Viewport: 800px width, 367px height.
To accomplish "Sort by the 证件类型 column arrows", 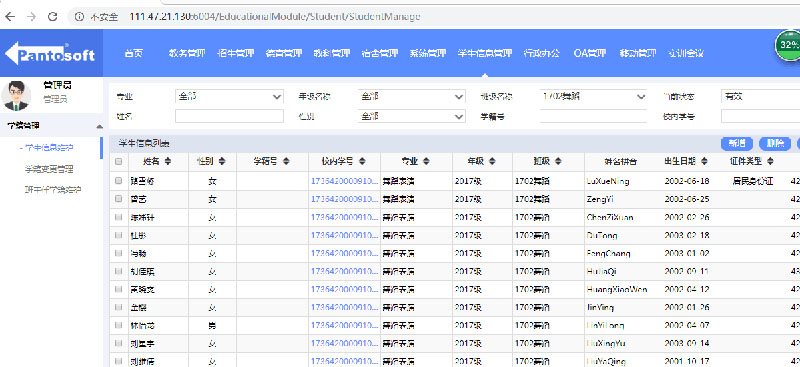I will click(x=769, y=161).
